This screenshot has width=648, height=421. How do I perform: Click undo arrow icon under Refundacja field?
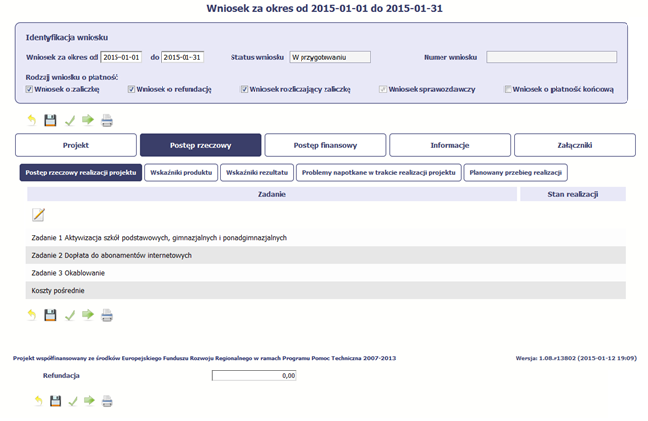tap(38, 400)
